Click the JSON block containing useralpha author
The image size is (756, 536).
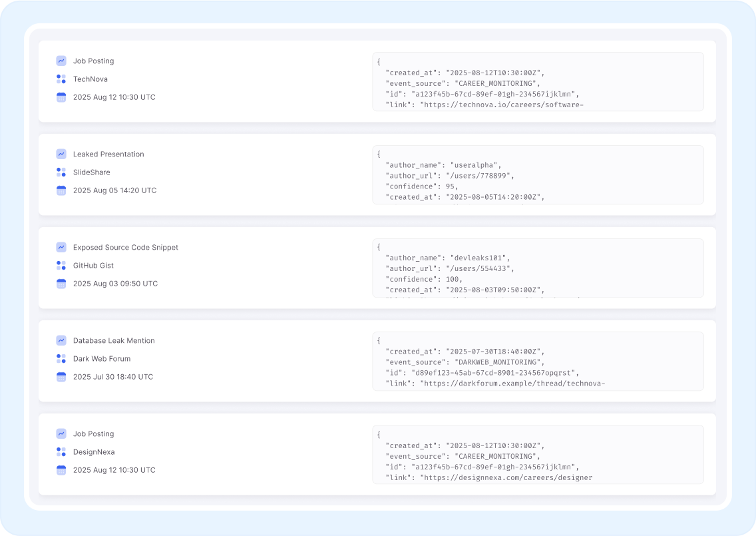[x=538, y=175]
